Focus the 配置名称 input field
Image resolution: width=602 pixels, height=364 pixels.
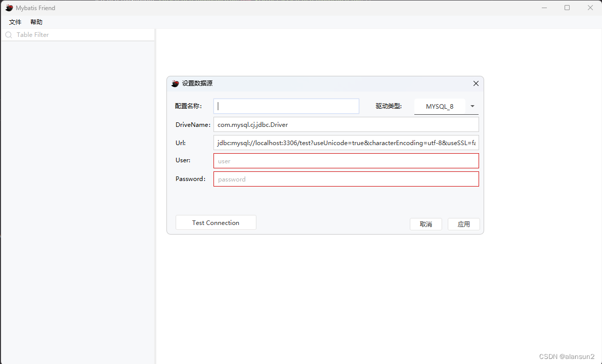286,106
